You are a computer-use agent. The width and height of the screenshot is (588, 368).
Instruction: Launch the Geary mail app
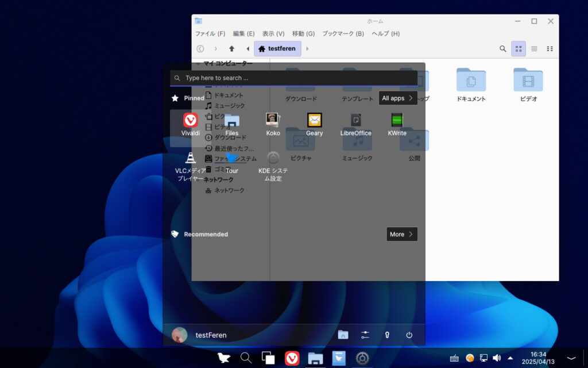(314, 124)
